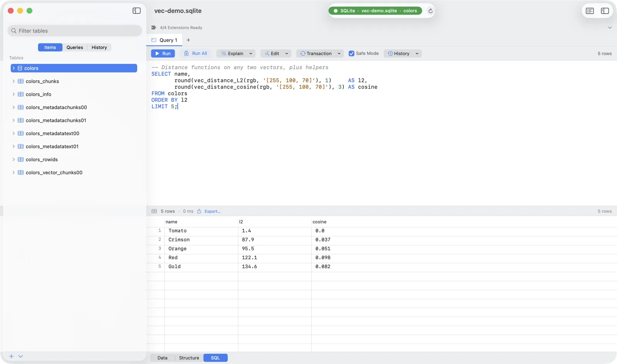Select the Crimson cell
617x364 pixels.
tap(201, 240)
